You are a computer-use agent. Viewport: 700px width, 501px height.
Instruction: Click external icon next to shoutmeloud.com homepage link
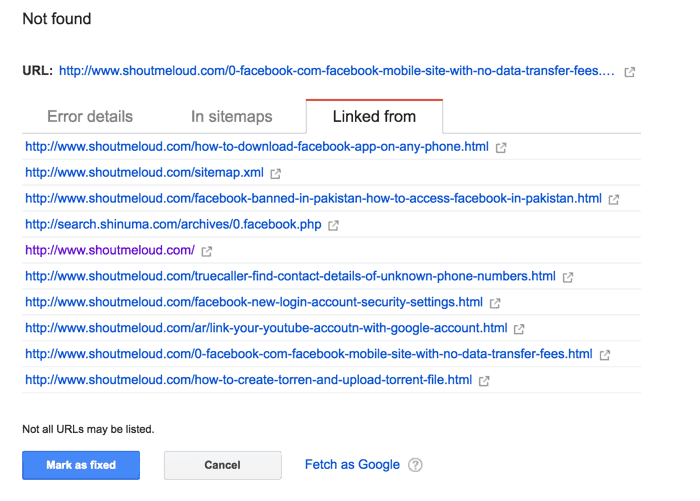click(x=207, y=251)
